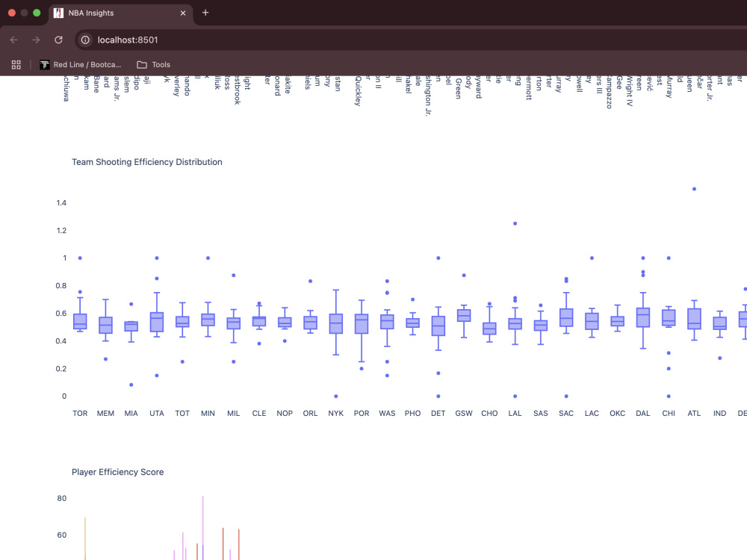Click the POR box in the box plot
747x560 pixels.
[x=362, y=324]
